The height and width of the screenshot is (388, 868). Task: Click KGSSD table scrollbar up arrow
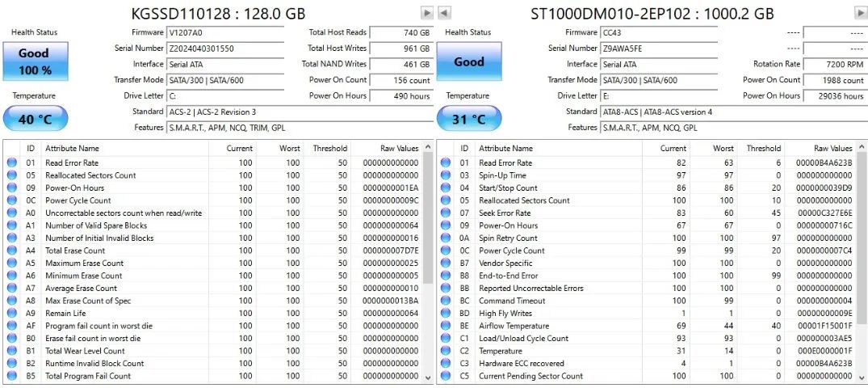click(428, 147)
